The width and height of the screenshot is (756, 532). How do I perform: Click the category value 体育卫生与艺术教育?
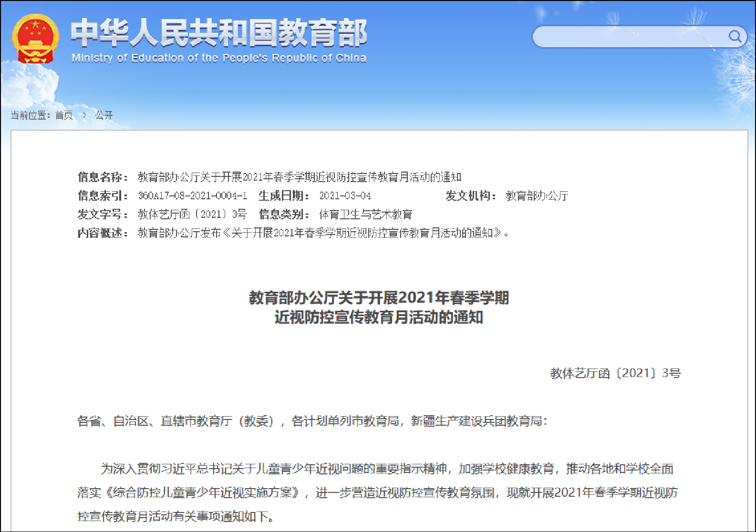tap(366, 215)
